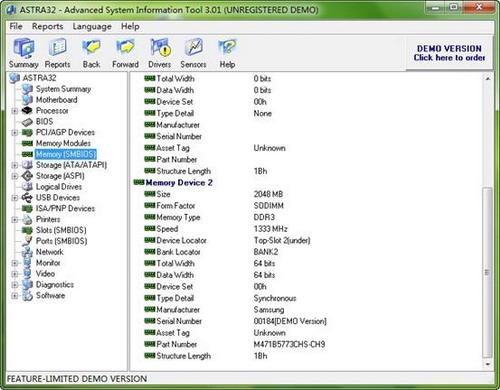
Task: Select the USB Devices icon
Action: [x=27, y=198]
